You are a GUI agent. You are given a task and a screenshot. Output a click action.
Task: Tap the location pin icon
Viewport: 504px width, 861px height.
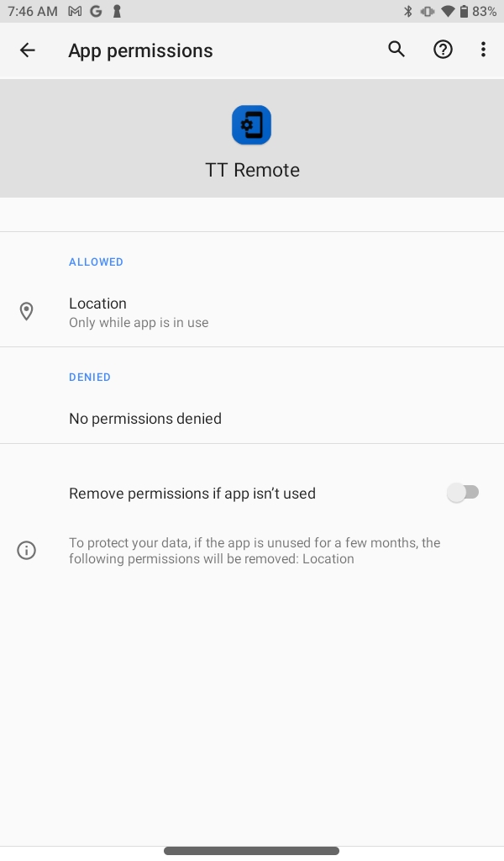(x=26, y=311)
